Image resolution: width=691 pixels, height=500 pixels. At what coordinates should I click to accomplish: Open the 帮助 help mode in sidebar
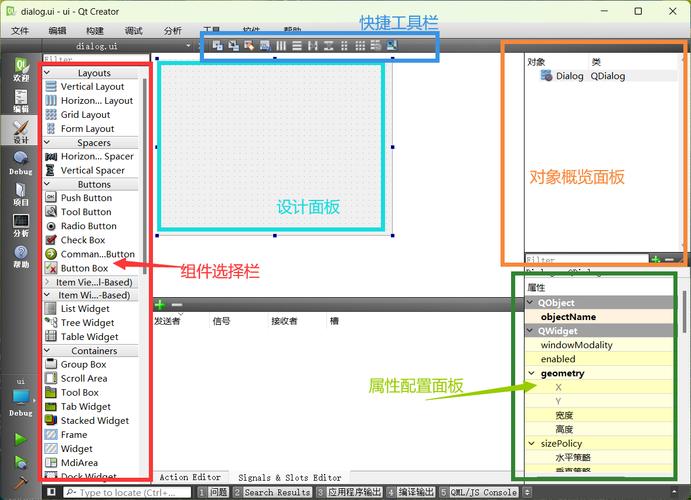[21, 257]
